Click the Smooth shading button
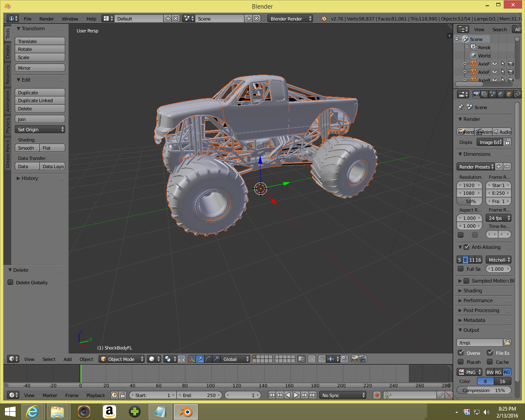Viewport: 525px width, 420px height. click(x=27, y=148)
